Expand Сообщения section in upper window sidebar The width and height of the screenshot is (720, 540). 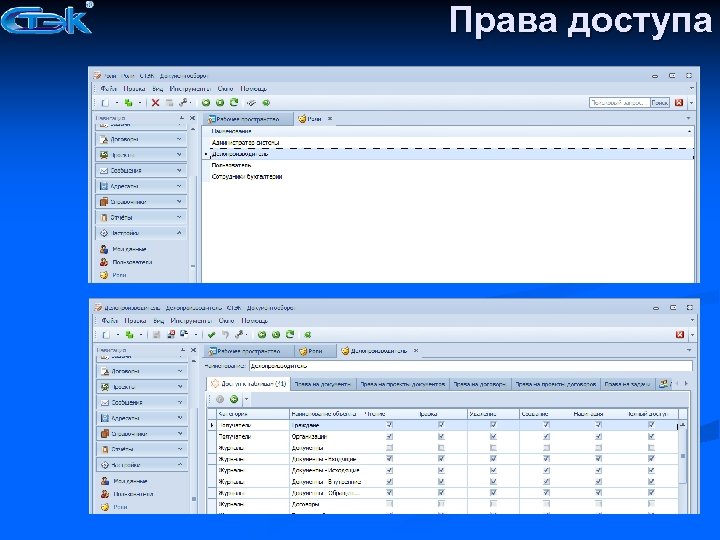(141, 170)
